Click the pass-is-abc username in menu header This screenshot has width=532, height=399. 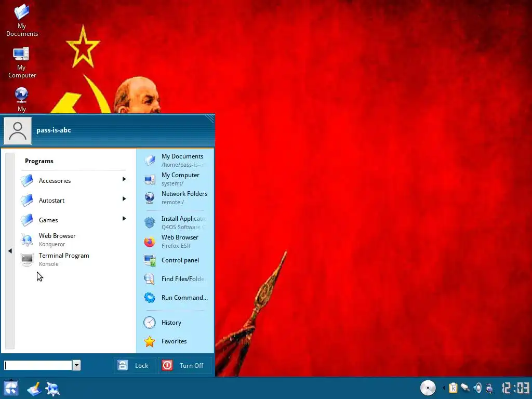click(x=54, y=130)
